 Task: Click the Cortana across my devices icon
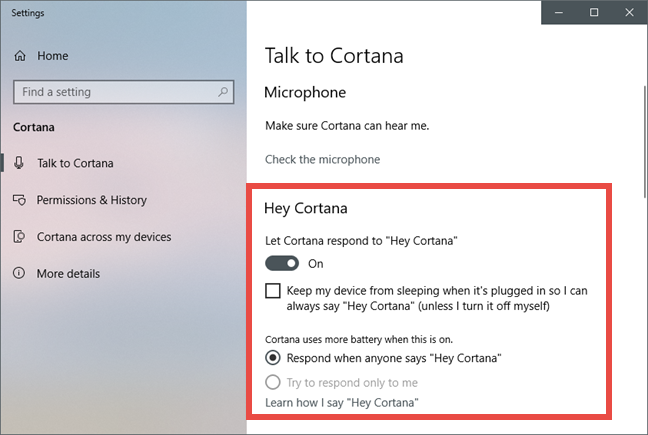19,237
